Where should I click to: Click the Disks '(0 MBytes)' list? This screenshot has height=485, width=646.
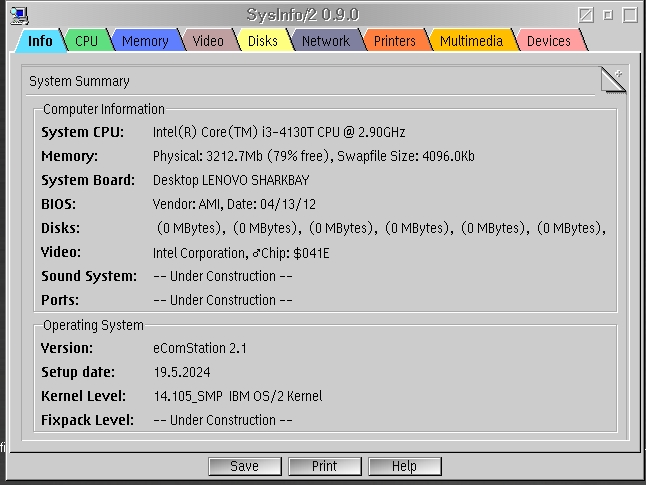382,228
